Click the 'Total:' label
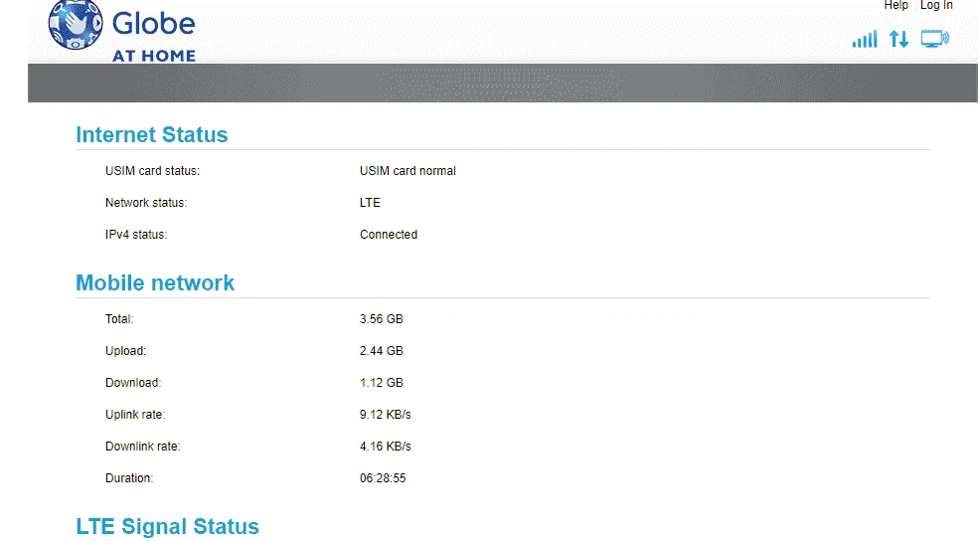The width and height of the screenshot is (980, 541). 119,319
